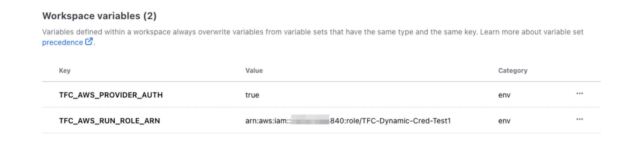Image resolution: width=644 pixels, height=145 pixels.
Task: Click the arn:aws:iam:: prefix in the role value
Action: coord(268,121)
